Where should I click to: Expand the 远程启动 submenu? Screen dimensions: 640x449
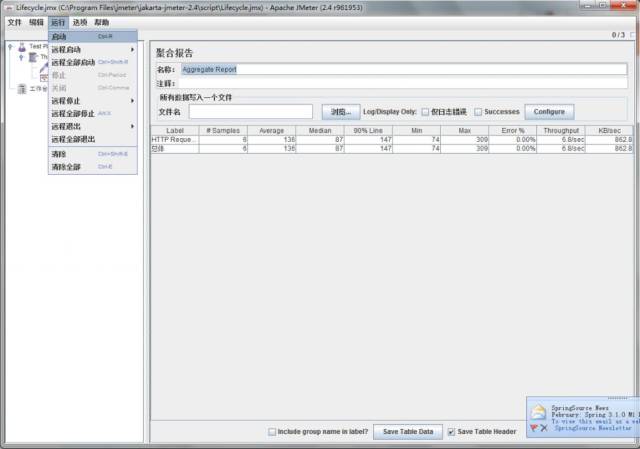[x=93, y=50]
